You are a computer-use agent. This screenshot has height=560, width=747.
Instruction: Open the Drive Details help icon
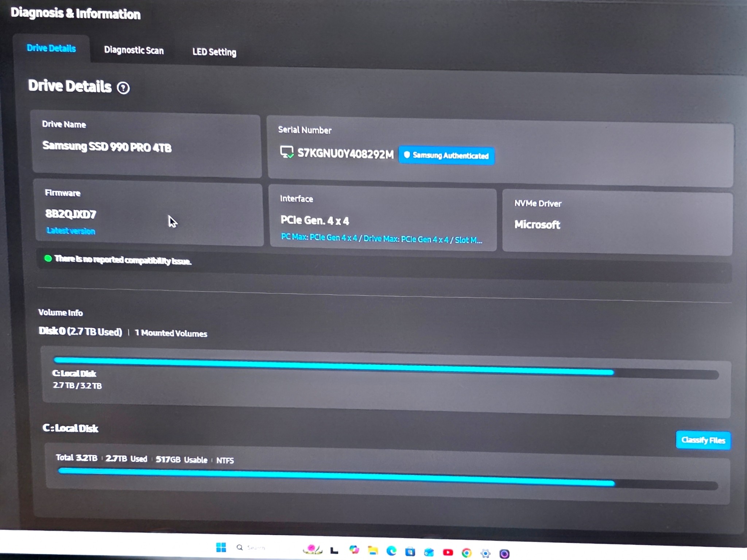click(x=123, y=88)
